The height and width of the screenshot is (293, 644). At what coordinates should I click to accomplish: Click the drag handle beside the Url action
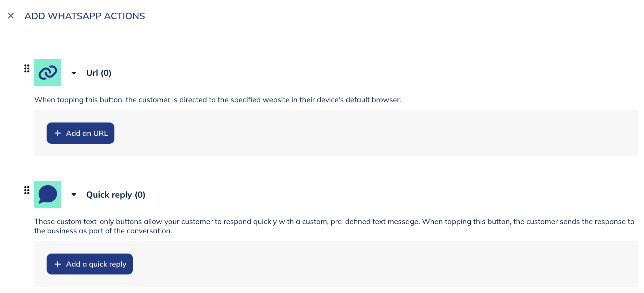click(27, 69)
